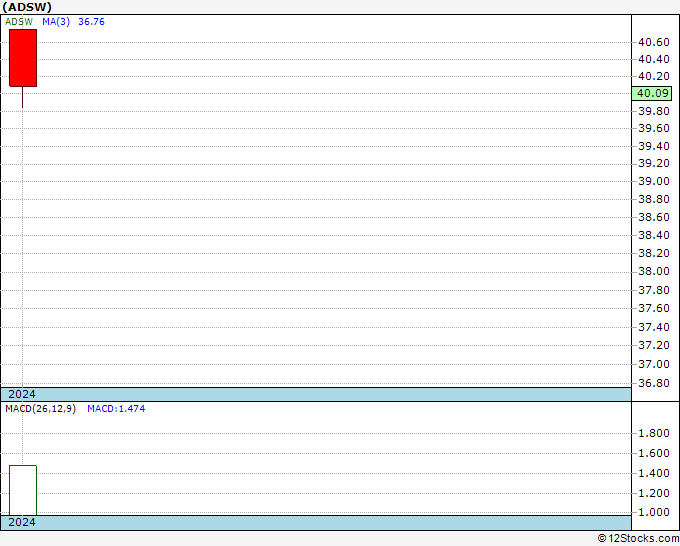
Task: Click the 1.400 MACD axis label
Action: tap(654, 473)
